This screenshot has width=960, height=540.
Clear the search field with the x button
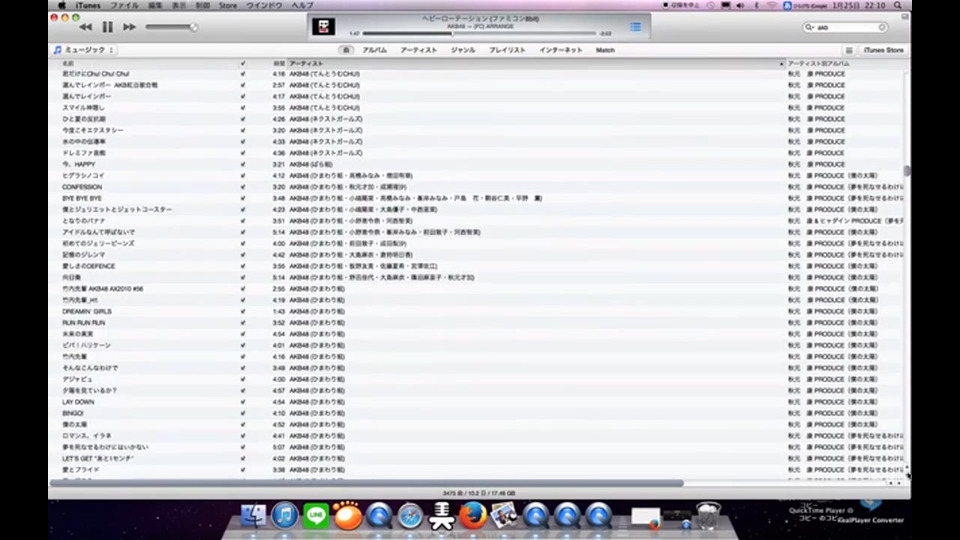[882, 28]
